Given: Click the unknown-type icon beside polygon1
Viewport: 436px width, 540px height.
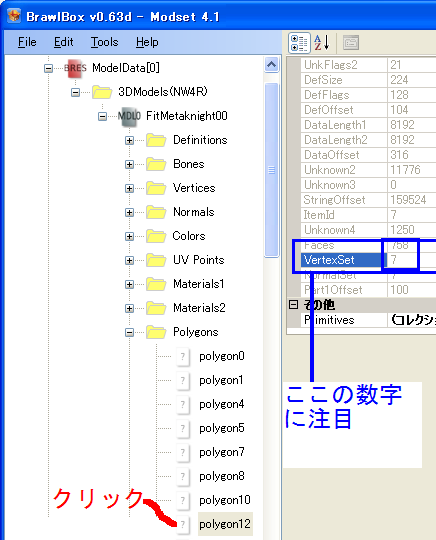Looking at the screenshot, I should tap(183, 380).
